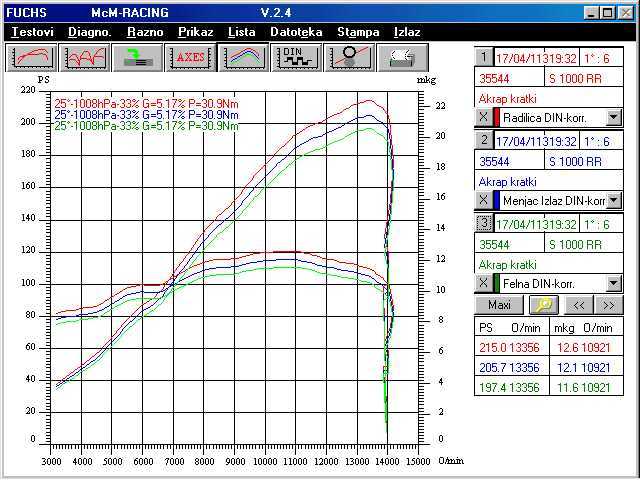Click the single power curve graph toolbar icon
Screen dimensions: 640x480
33,56
